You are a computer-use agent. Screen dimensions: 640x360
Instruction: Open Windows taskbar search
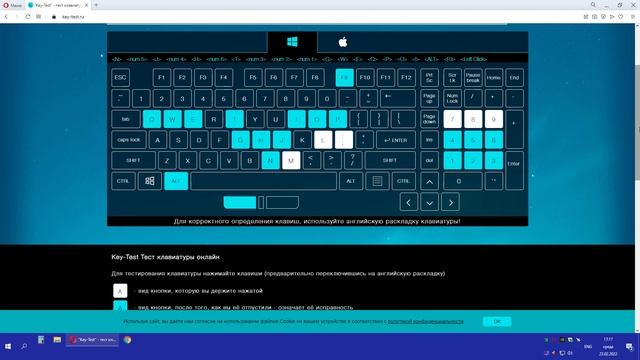24,347
